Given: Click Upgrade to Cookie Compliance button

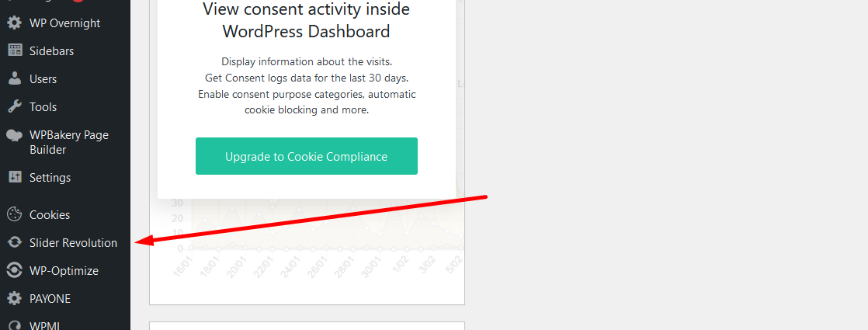Looking at the screenshot, I should [306, 156].
